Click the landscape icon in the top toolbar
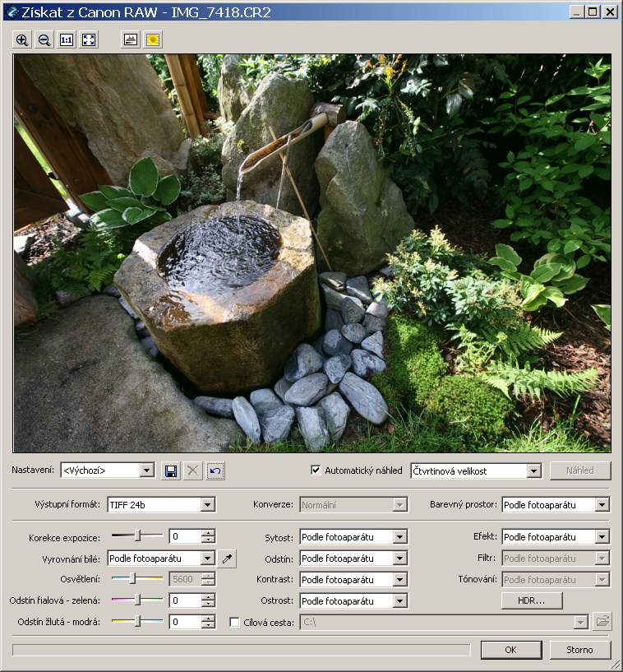Screen dimensions: 623x672 [130, 39]
